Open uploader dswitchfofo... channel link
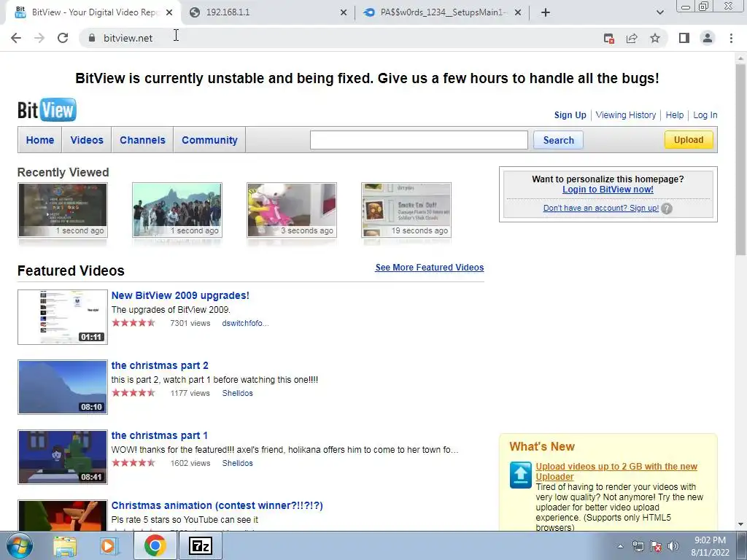The image size is (747, 560). pyautogui.click(x=245, y=323)
